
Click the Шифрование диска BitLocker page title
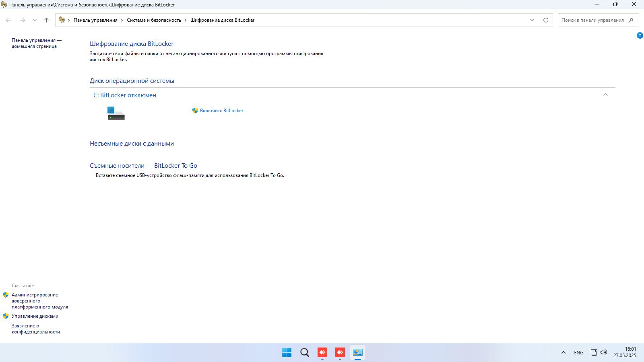click(132, 44)
